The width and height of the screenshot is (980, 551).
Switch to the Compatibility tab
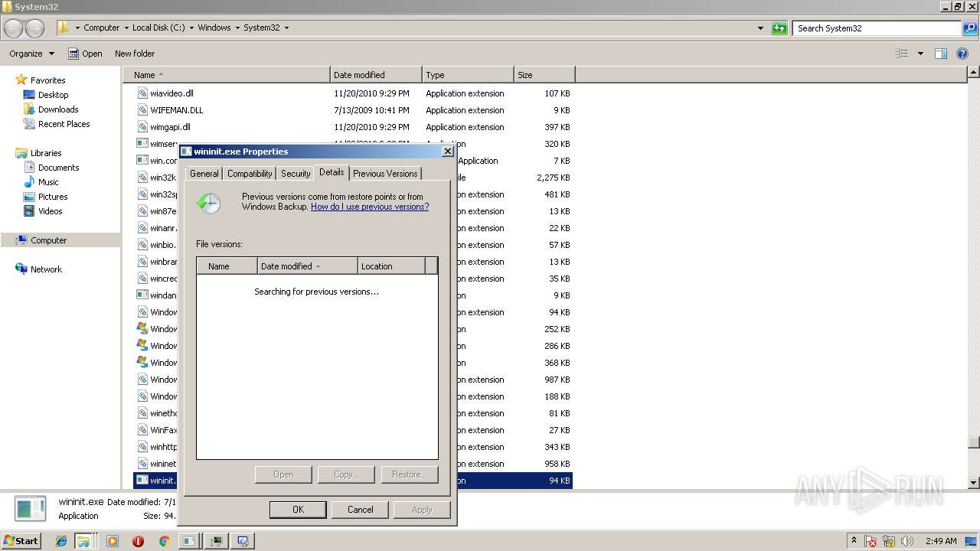pyautogui.click(x=250, y=174)
